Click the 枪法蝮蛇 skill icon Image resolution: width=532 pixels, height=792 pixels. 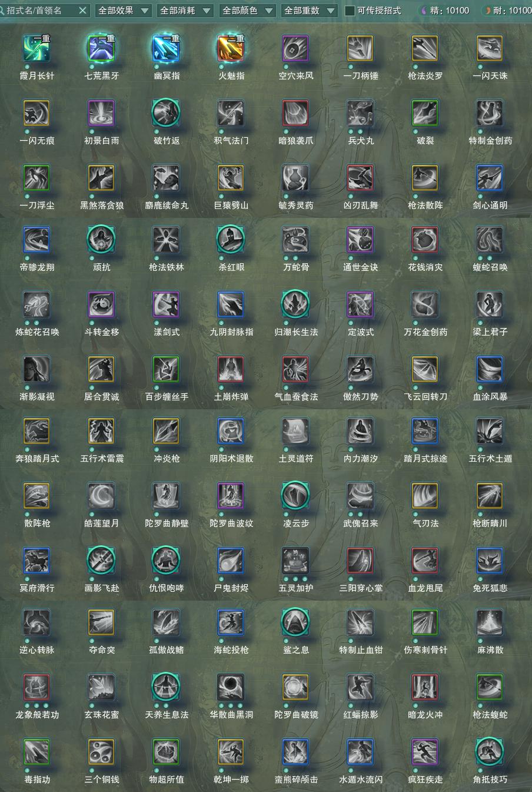coord(490,688)
